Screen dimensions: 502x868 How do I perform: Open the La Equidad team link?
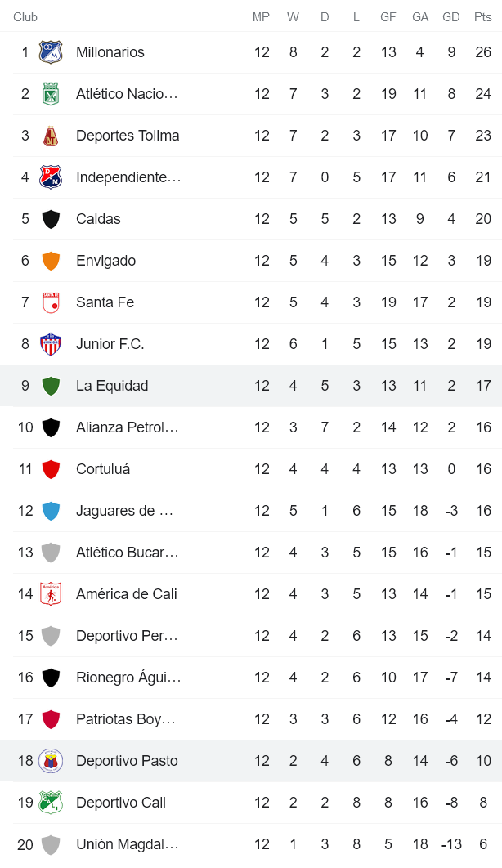point(112,386)
